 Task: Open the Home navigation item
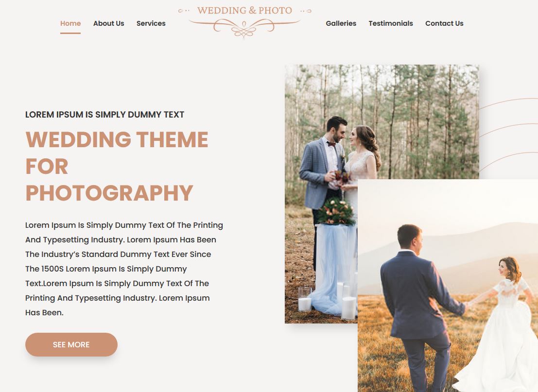(x=70, y=23)
